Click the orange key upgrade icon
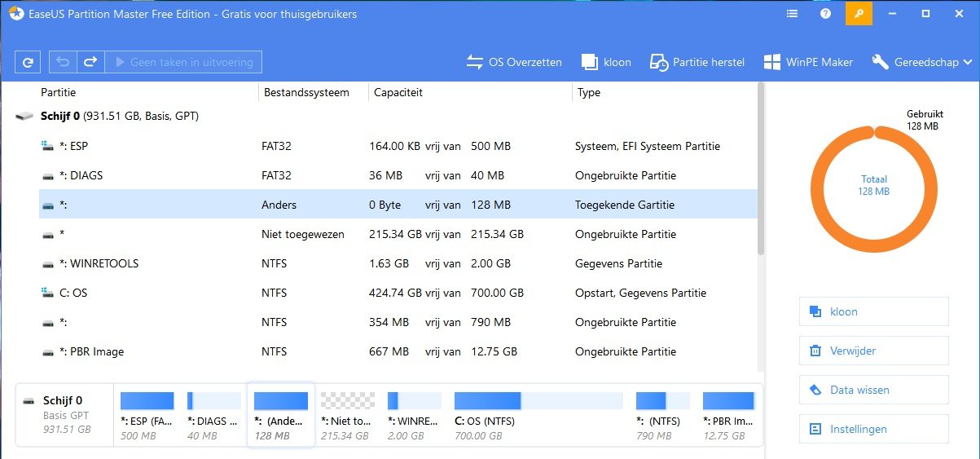 click(859, 14)
